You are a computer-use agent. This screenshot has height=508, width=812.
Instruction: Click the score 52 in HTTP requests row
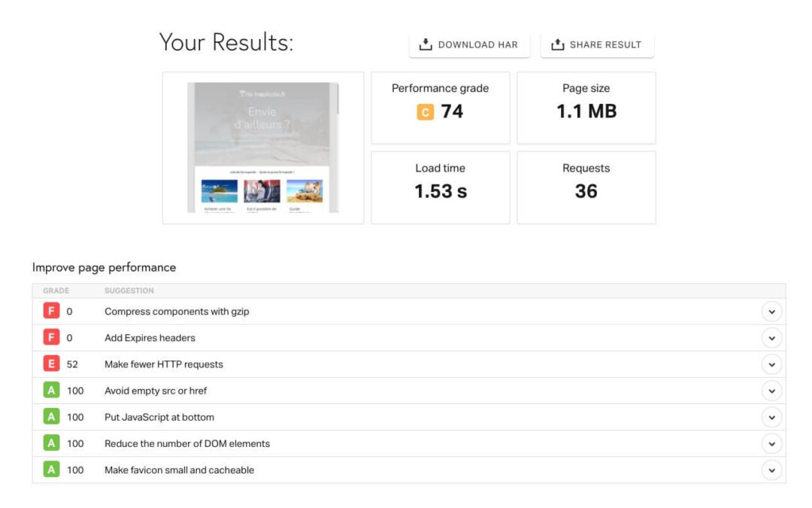click(72, 364)
